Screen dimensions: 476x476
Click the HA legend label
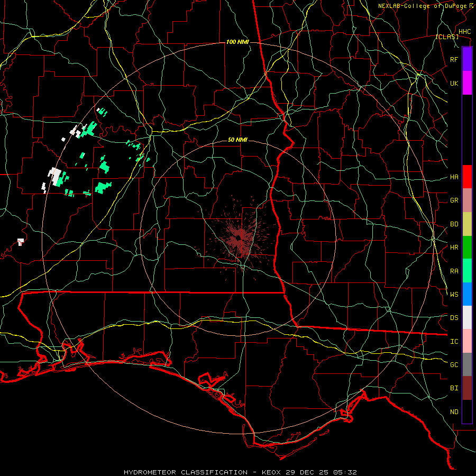point(454,177)
